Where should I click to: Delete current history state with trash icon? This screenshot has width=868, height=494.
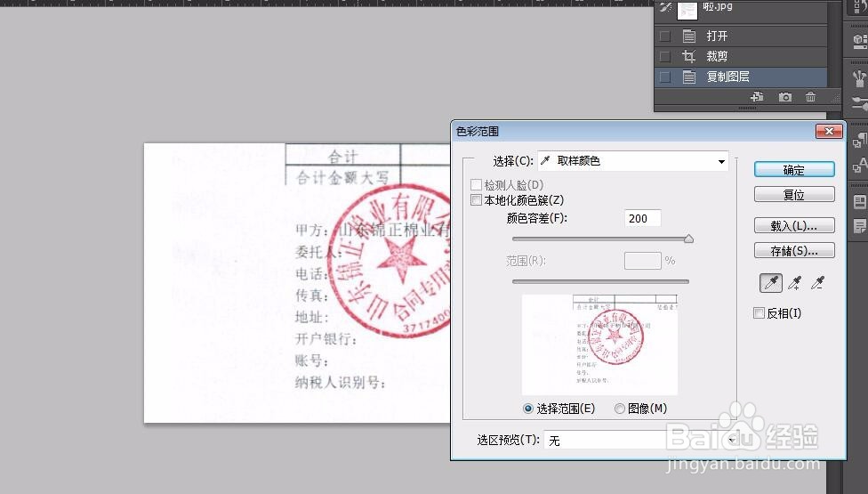pos(810,97)
